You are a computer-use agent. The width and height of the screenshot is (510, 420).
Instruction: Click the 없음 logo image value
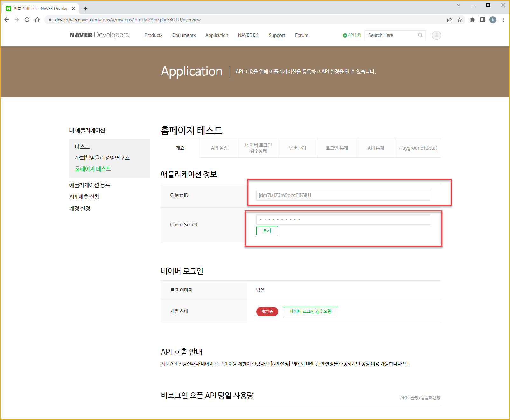point(260,290)
